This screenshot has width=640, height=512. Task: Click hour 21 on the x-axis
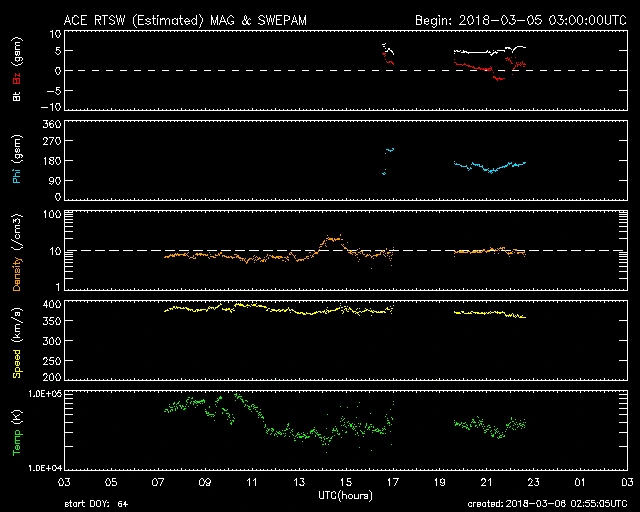pyautogui.click(x=487, y=482)
